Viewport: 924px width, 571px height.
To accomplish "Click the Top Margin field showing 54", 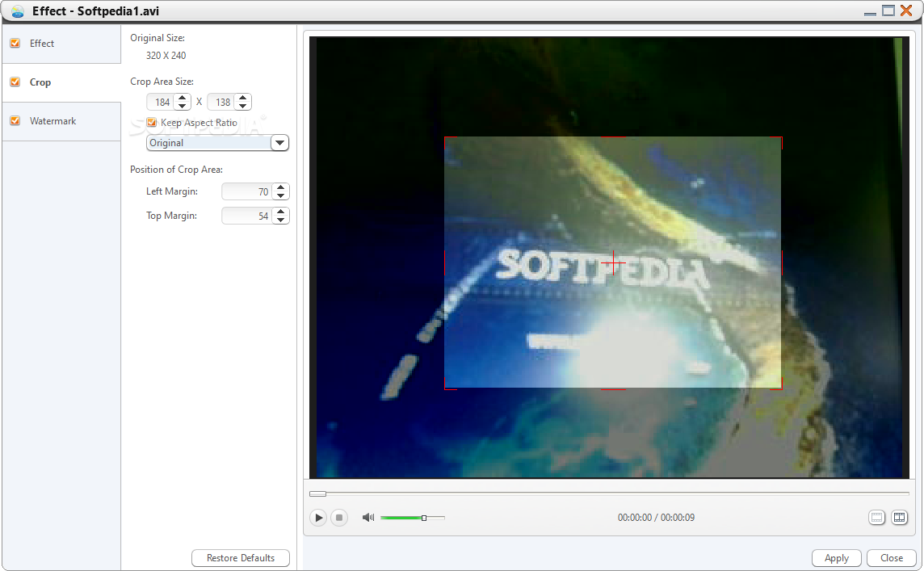I will pos(247,216).
